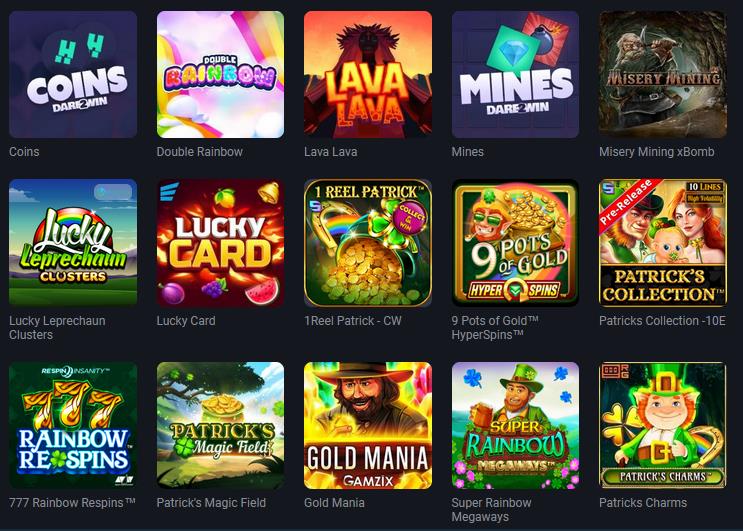Launch the Lucky Card game tile

pyautogui.click(x=220, y=243)
